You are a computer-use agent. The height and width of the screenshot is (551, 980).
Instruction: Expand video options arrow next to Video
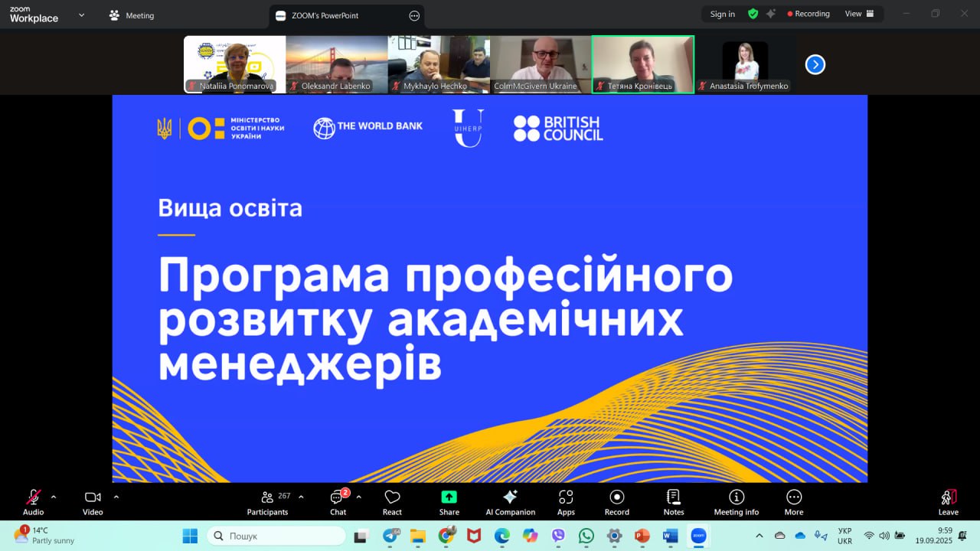[x=116, y=497]
